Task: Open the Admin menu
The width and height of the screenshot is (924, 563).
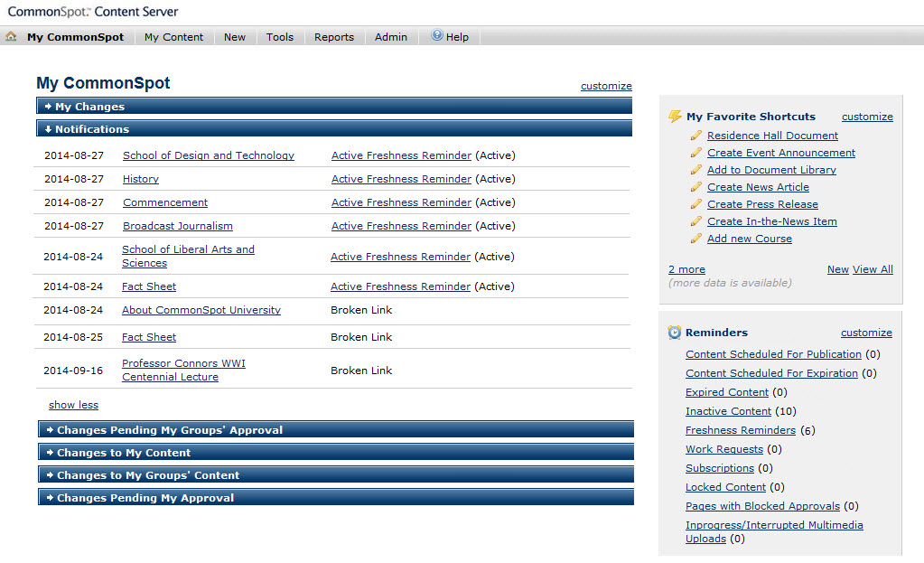Action: click(391, 36)
